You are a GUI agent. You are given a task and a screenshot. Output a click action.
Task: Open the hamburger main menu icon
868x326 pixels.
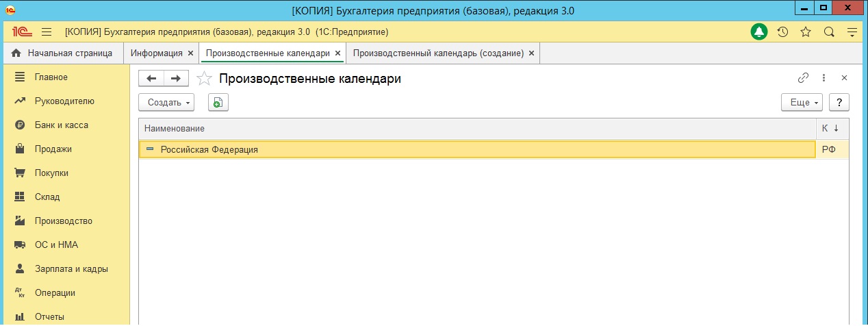(x=47, y=32)
